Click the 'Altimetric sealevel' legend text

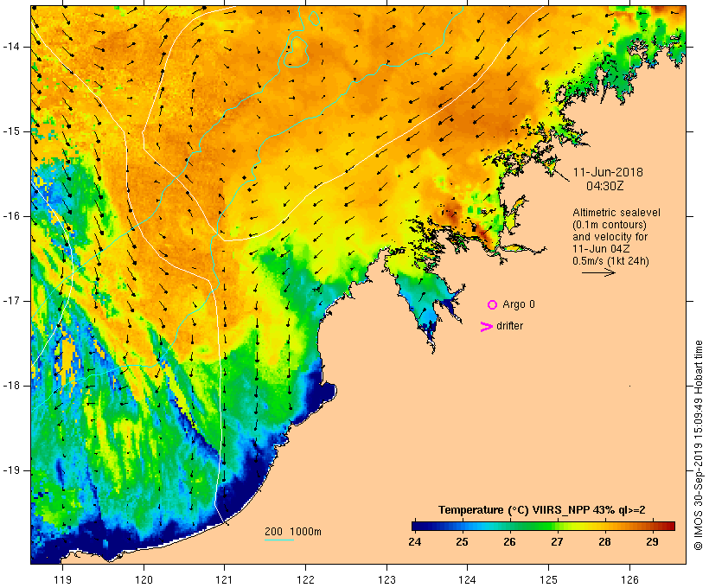(616, 213)
